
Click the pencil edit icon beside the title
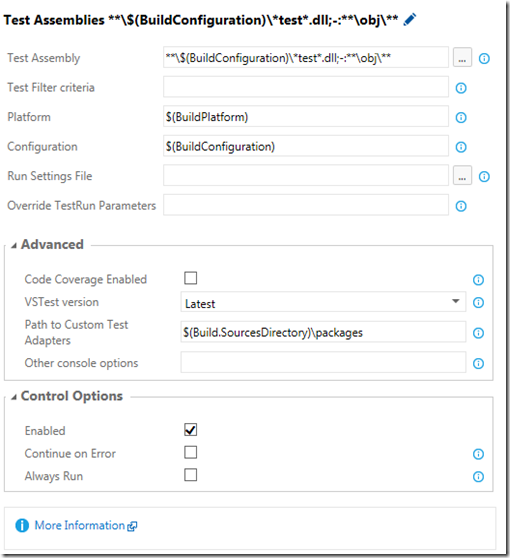tap(410, 20)
